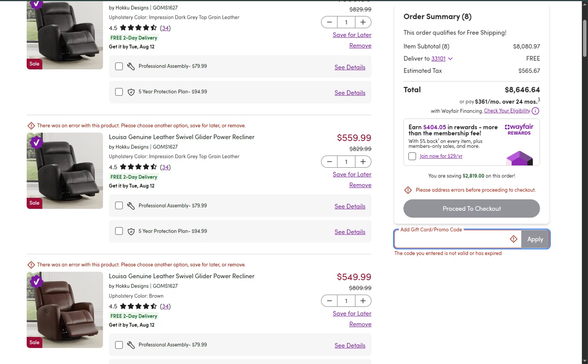Tick the Join now for $29/yr checkbox
This screenshot has width=588, height=364.
[412, 156]
